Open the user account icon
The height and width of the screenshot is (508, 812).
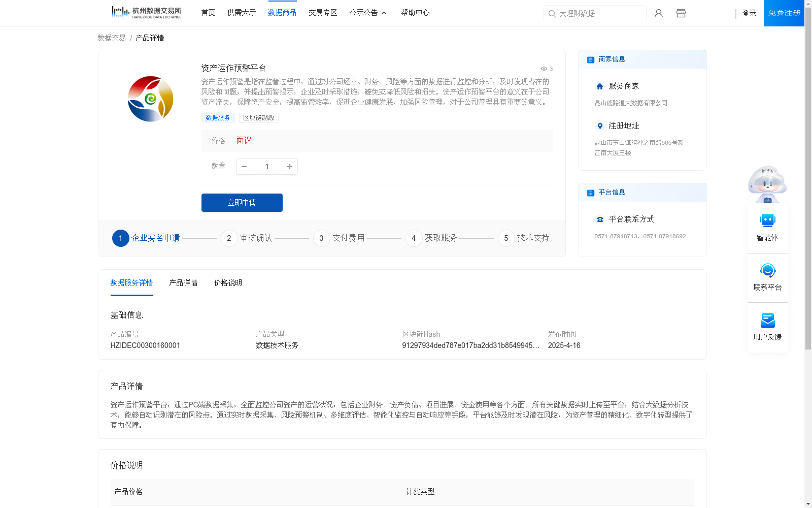tap(659, 13)
